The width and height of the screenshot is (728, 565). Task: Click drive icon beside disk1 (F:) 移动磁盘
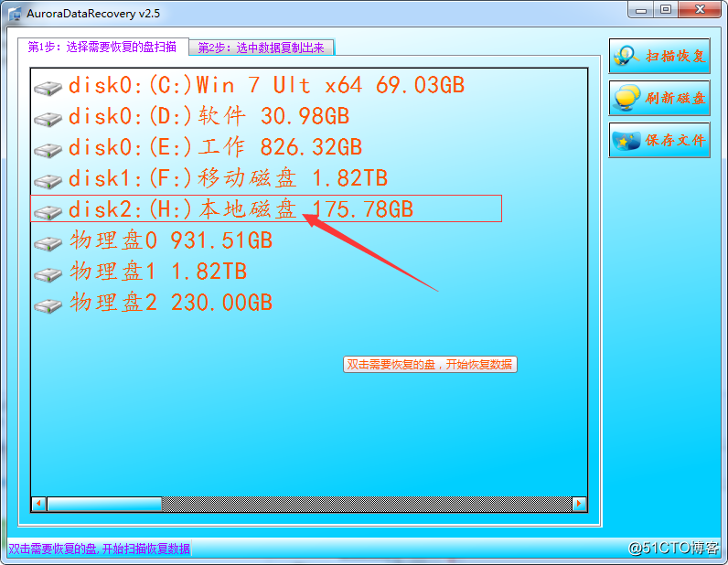pos(48,181)
